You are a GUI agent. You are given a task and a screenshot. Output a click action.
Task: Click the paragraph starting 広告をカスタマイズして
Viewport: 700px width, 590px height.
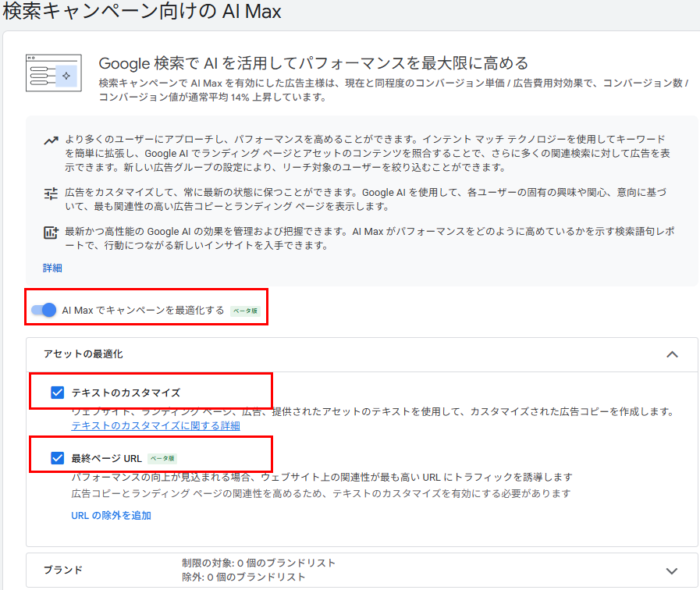tap(366, 200)
